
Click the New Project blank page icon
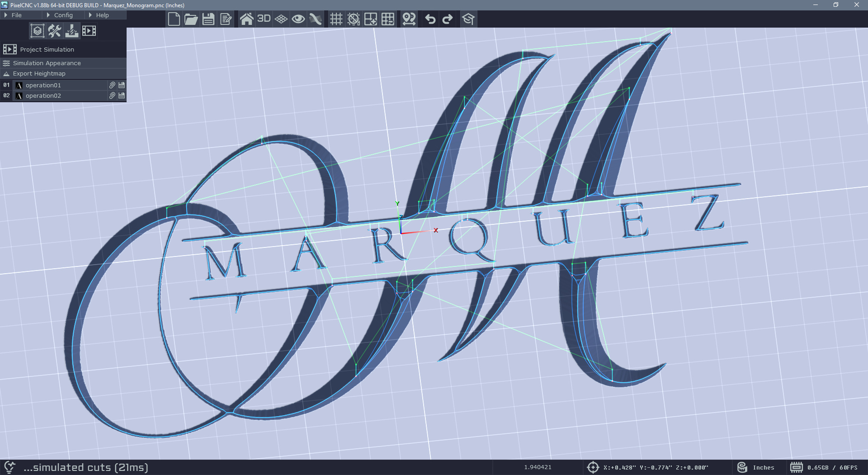tap(174, 19)
